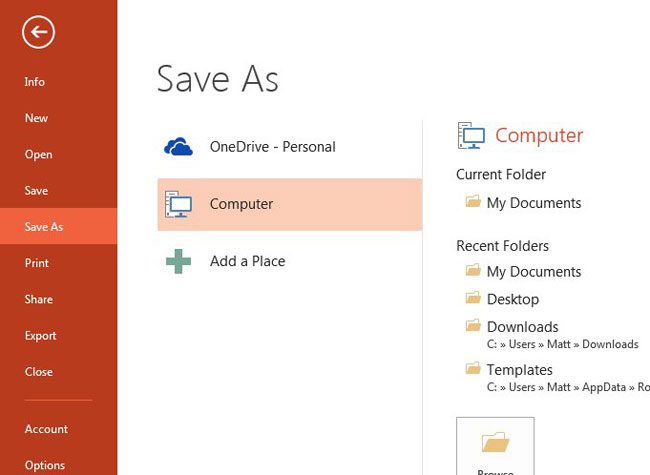
Task: Select My Documents under Current Folder
Action: tap(533, 203)
